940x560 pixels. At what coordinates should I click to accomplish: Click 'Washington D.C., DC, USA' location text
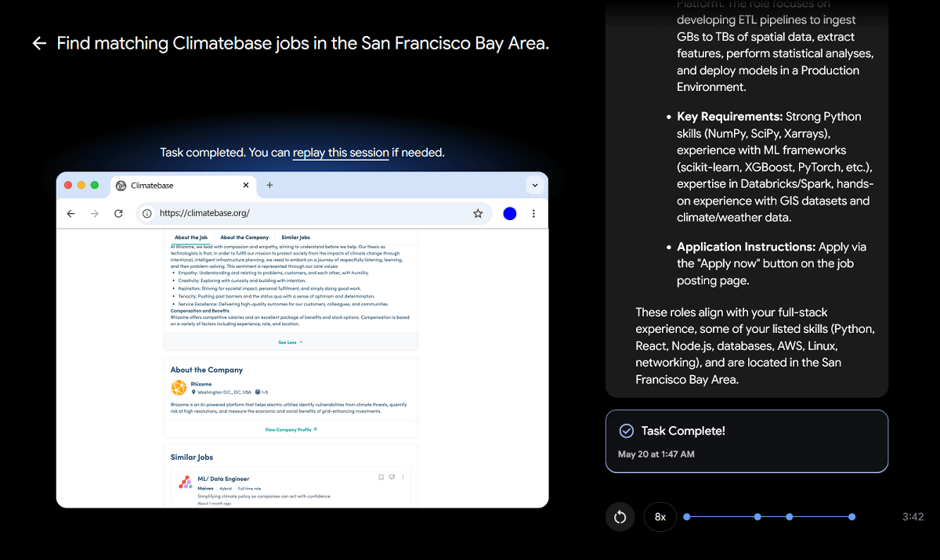click(x=225, y=392)
